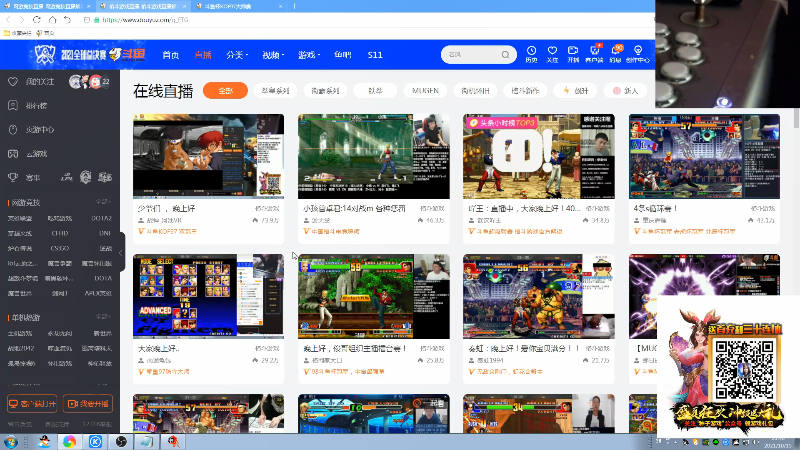Open the mouse icon page-game center

pos(13,130)
